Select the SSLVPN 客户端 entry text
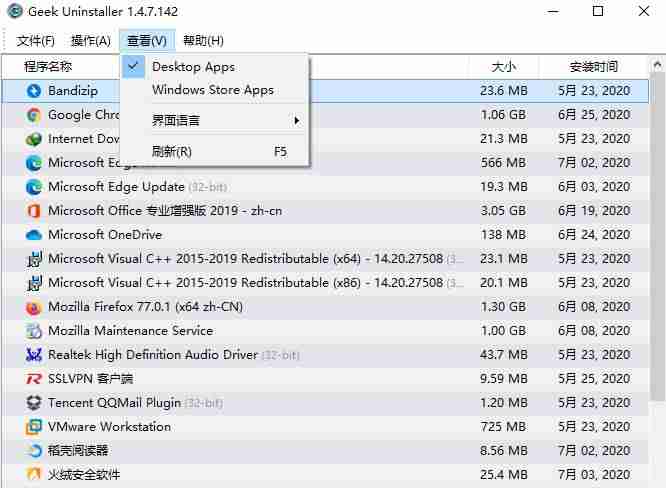Viewport: 666px width, 488px height. coord(90,379)
